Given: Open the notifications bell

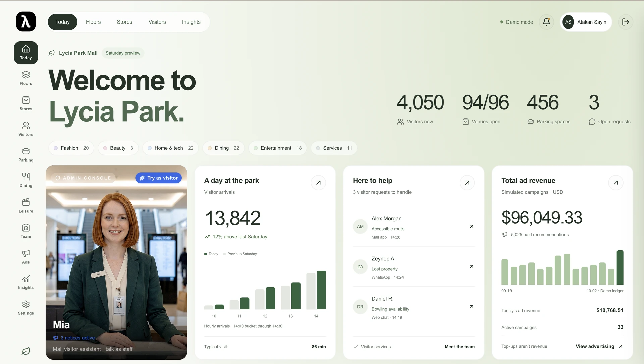Looking at the screenshot, I should [x=546, y=22].
